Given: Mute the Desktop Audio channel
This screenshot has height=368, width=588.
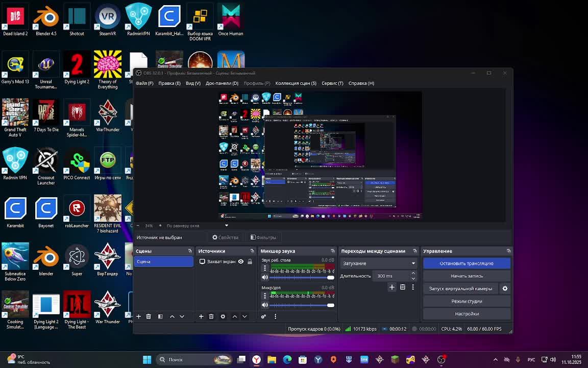Looking at the screenshot, I should [x=264, y=278].
